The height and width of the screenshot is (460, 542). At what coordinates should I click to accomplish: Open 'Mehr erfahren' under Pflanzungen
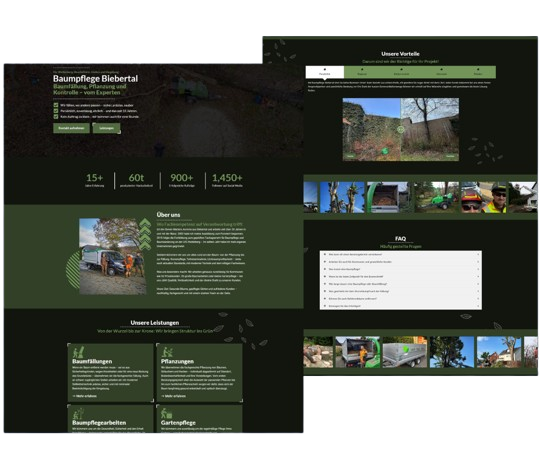point(174,396)
